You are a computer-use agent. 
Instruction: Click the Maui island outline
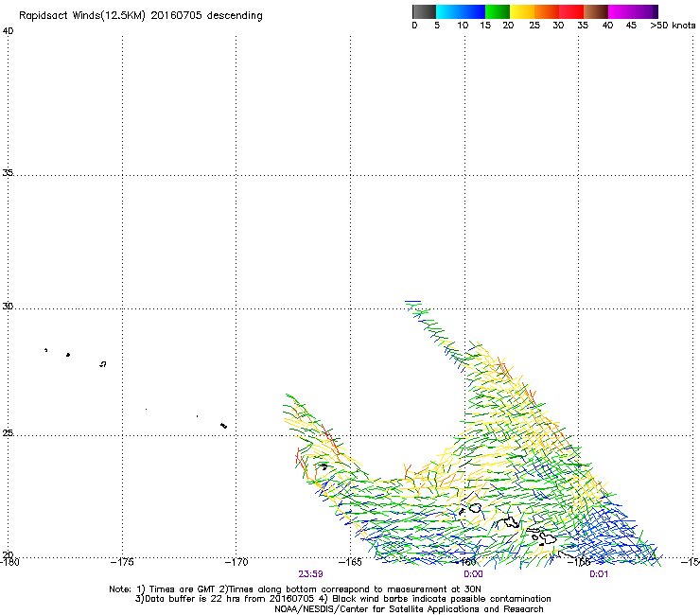(547, 537)
